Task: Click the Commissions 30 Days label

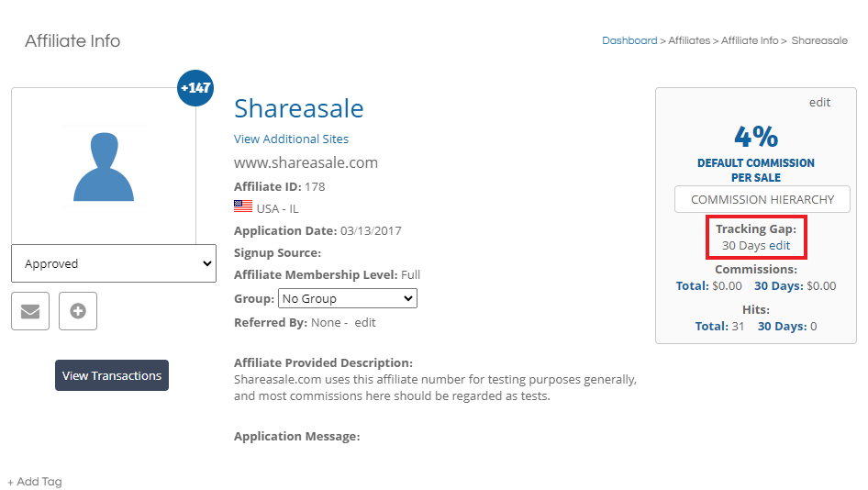Action: [779, 285]
